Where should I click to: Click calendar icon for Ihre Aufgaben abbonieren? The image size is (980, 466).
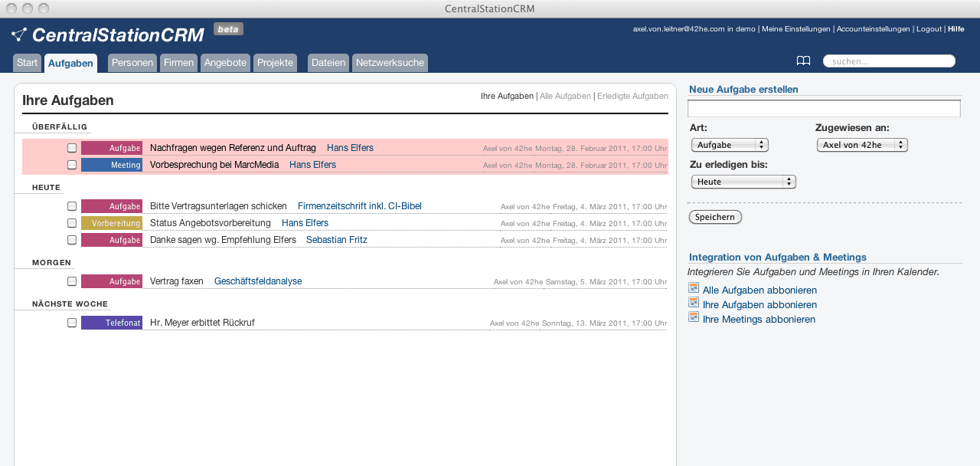694,303
